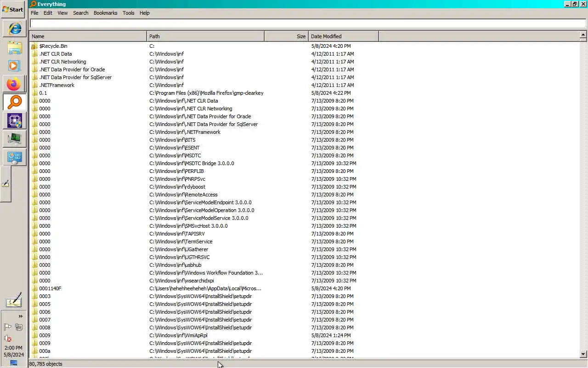The width and height of the screenshot is (588, 368).
Task: Select the 000a folder icon
Action: 34,351
